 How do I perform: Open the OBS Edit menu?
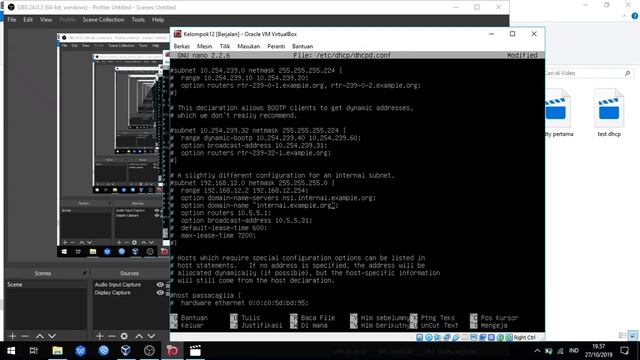click(x=28, y=20)
